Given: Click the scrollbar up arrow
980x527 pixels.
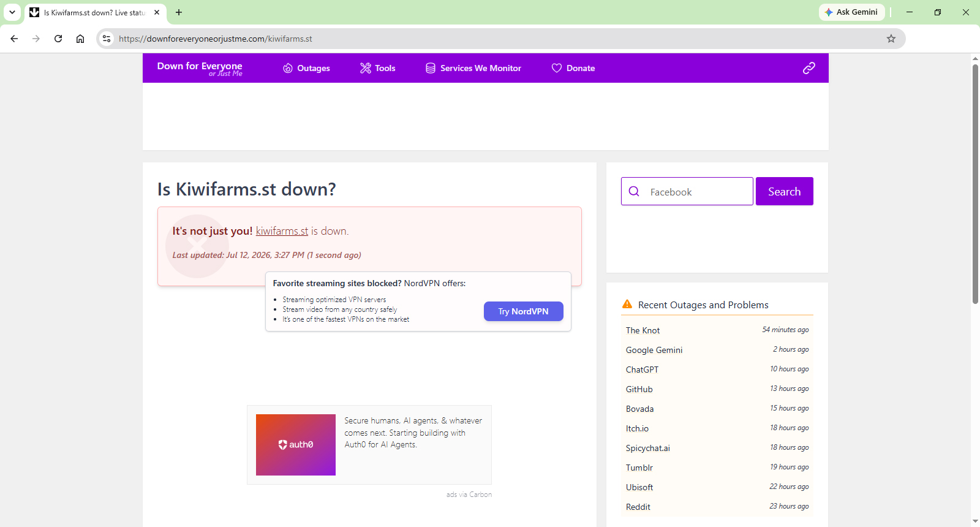Looking at the screenshot, I should pyautogui.click(x=975, y=59).
